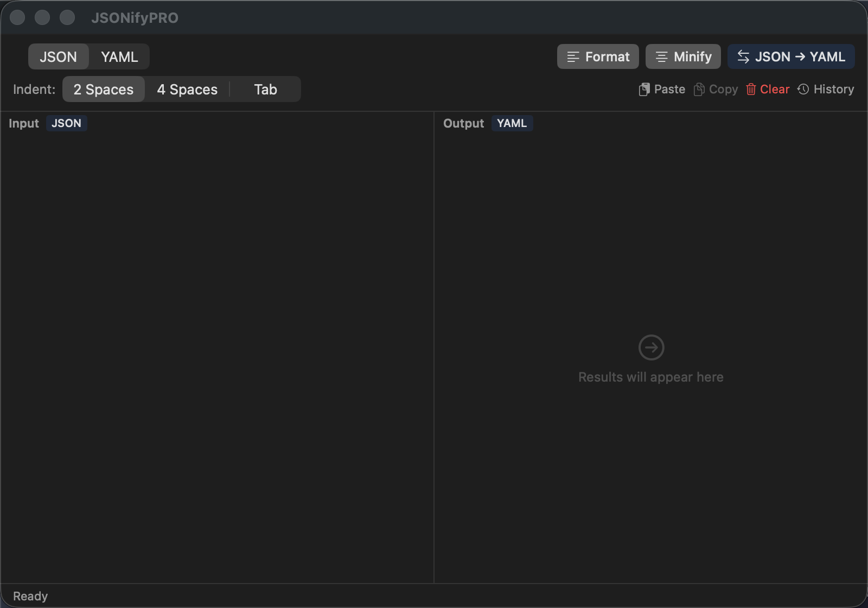Click the JSONifyPRO title bar text
868x608 pixels.
pyautogui.click(x=134, y=17)
